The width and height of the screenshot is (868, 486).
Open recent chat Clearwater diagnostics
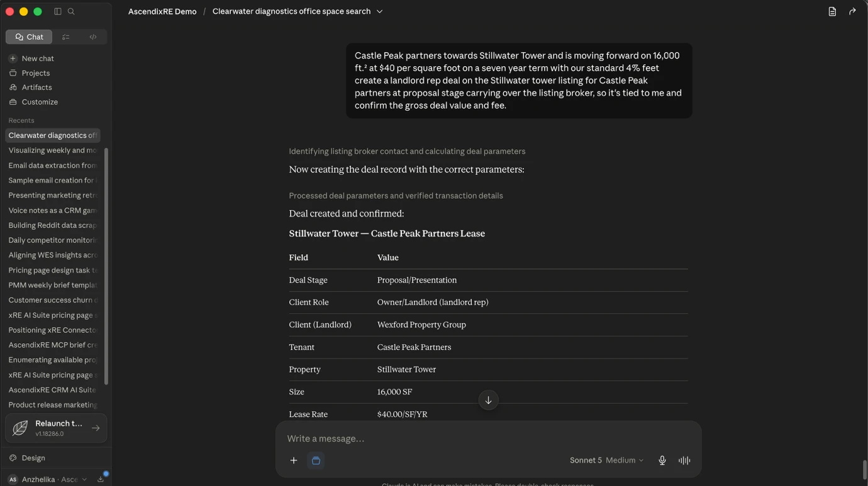click(x=53, y=135)
